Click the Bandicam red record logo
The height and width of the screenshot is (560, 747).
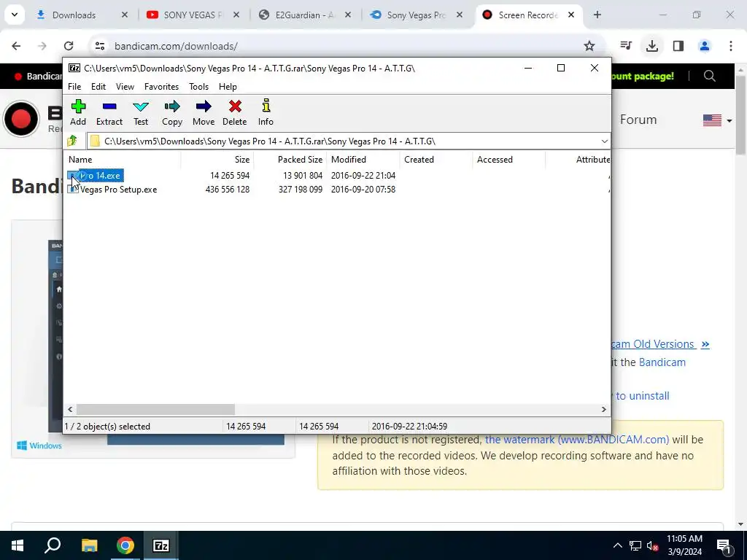[21, 119]
